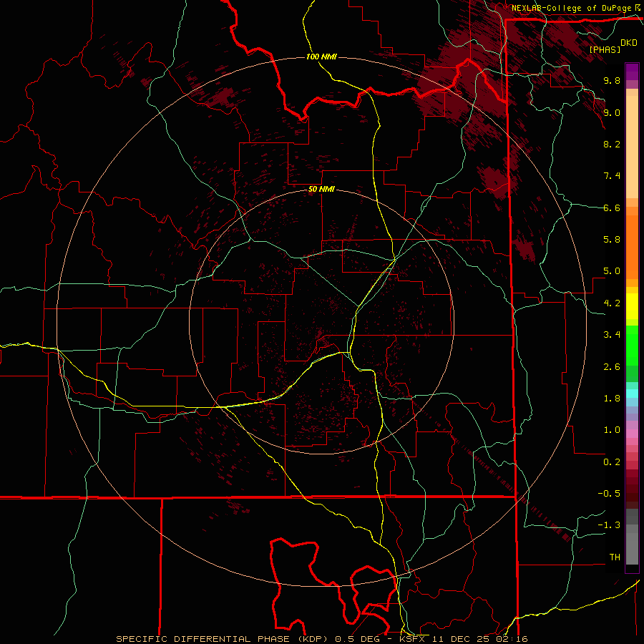Pick the orange band of the color scale

coord(632,248)
